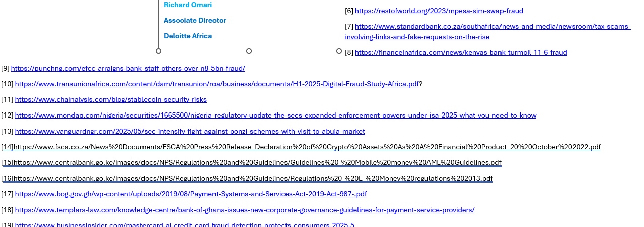The image size is (644, 227).
Task: Click the financeinafrica.com Kenya bank turmoil link
Action: click(x=461, y=53)
